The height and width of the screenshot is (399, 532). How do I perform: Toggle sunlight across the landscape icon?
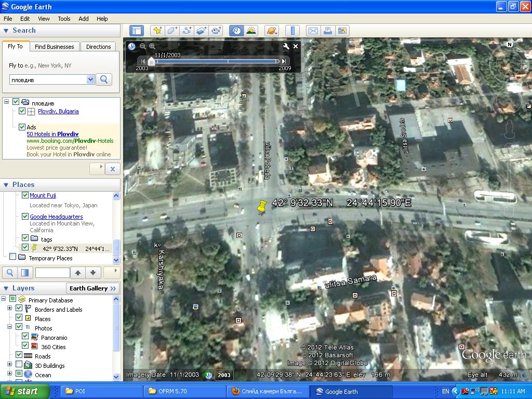[251, 31]
